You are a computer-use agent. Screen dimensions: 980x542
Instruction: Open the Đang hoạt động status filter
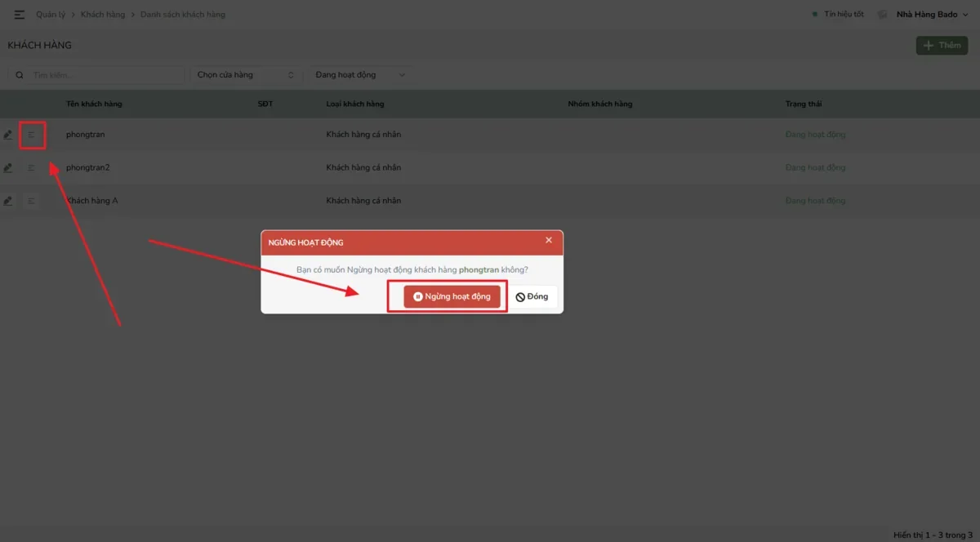(x=360, y=75)
